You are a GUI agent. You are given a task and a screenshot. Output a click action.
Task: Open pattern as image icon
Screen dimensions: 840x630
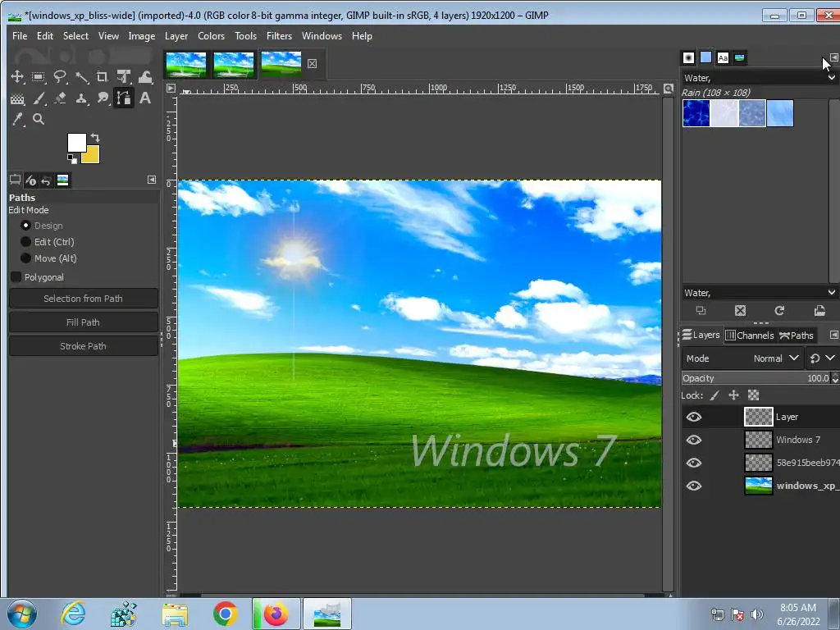[x=819, y=311]
